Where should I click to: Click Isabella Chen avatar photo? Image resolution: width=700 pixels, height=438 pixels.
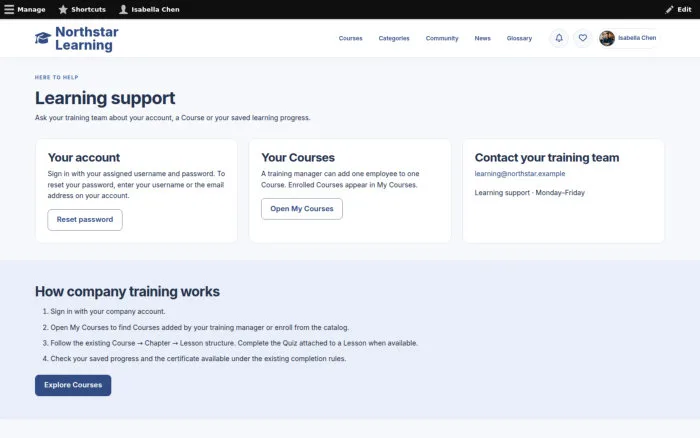pyautogui.click(x=607, y=38)
